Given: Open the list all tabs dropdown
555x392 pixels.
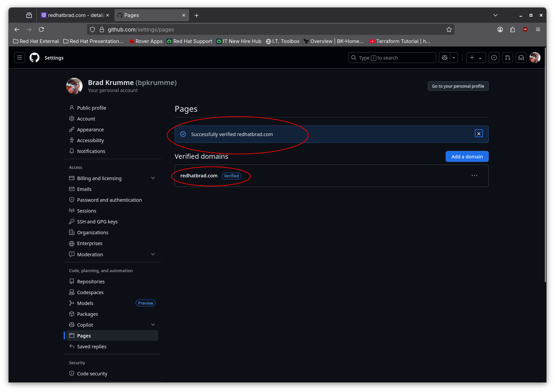Looking at the screenshot, I should 495,15.
